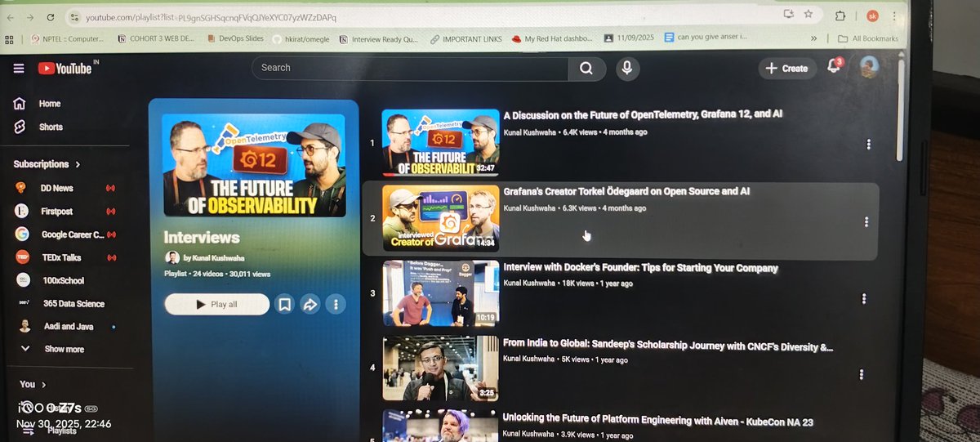Click the page's vertical scrollbar

pyautogui.click(x=900, y=110)
